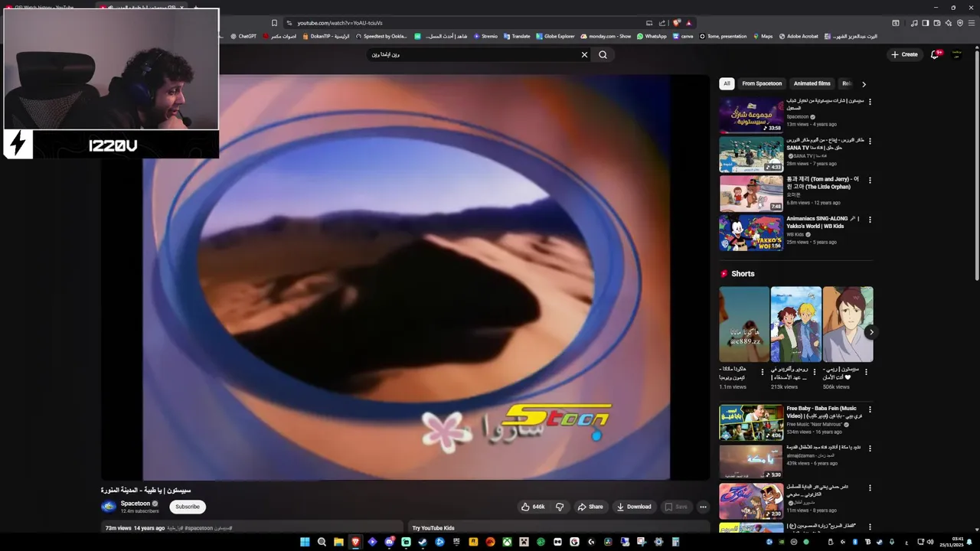Click the #spacetoon hashtag link
The image size is (980, 551).
198,528
